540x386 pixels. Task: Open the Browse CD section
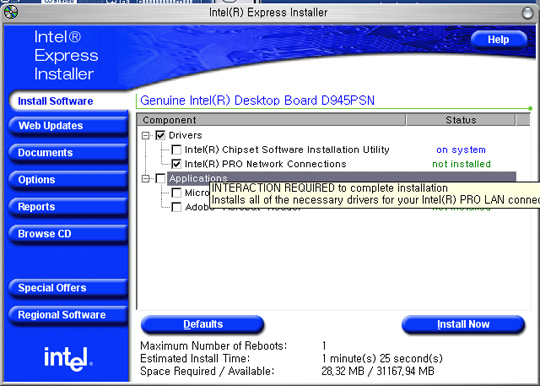[68, 234]
